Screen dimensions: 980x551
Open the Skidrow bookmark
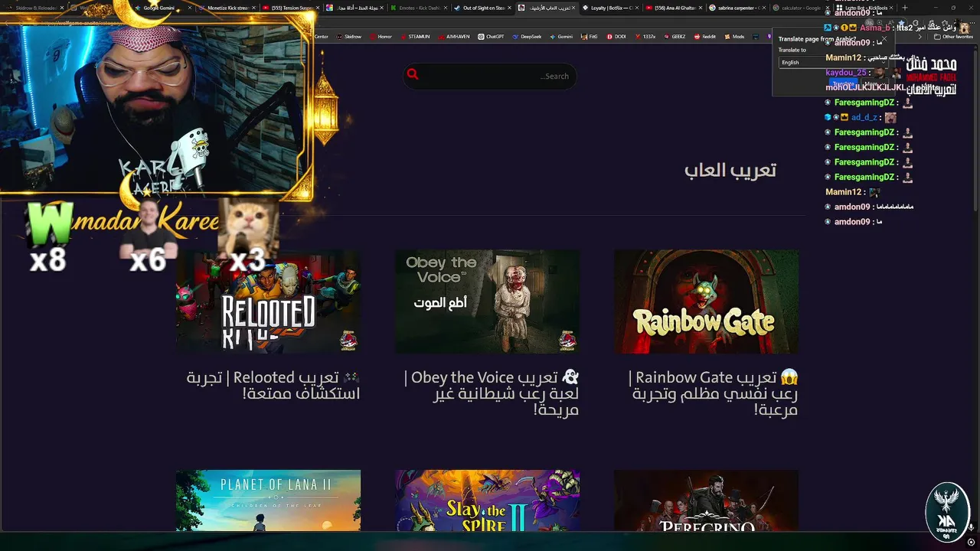[x=348, y=36]
